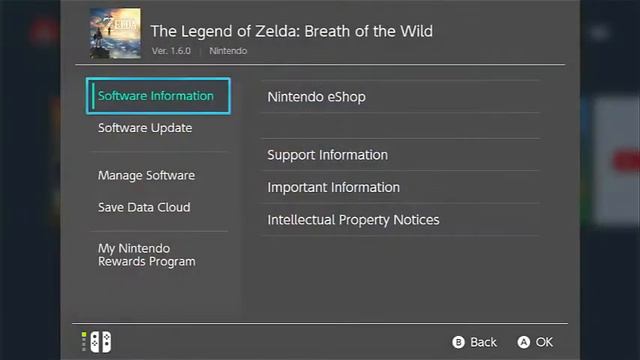
Task: Open Nintendo eShop entry
Action: click(400, 97)
